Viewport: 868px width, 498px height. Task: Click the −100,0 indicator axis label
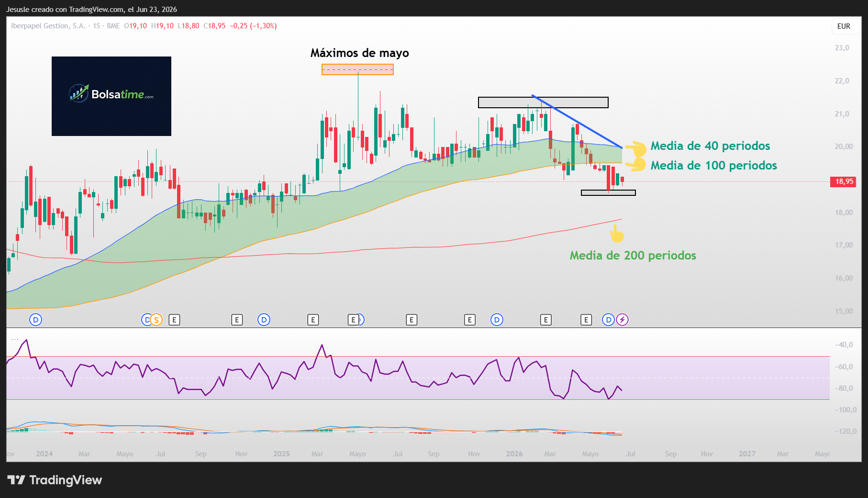[846, 410]
